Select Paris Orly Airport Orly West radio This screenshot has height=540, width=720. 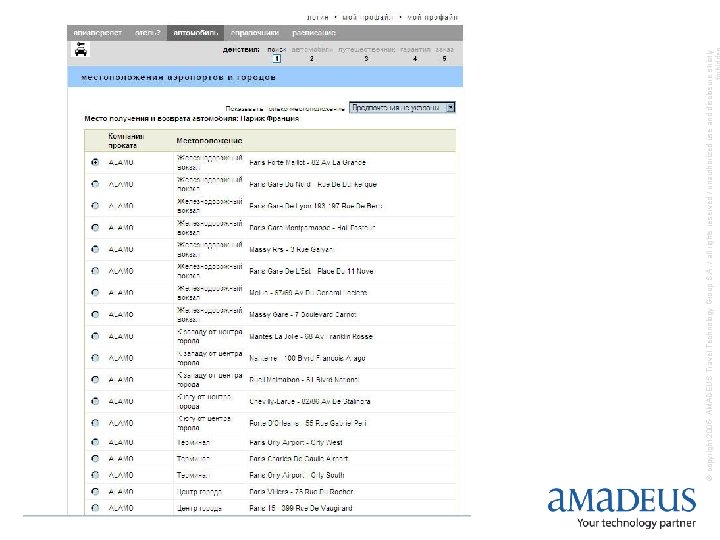95,442
